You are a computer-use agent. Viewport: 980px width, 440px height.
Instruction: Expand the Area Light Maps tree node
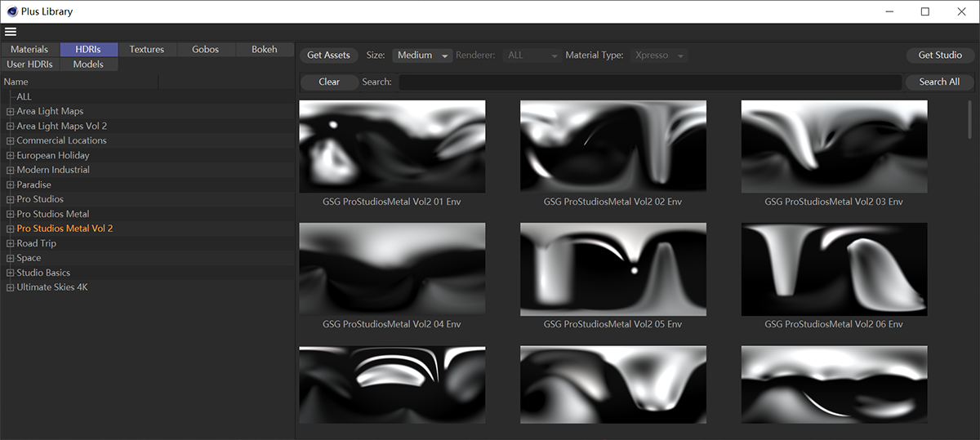[10, 112]
